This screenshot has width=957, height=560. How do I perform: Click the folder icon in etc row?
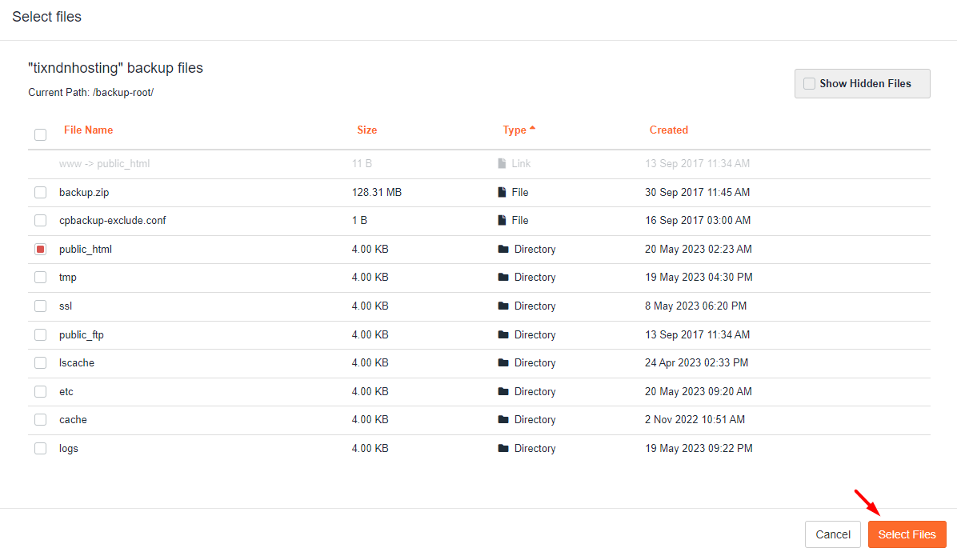click(x=503, y=391)
